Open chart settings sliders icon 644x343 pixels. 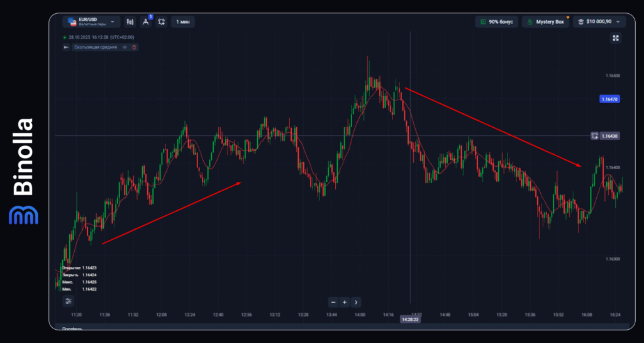[x=69, y=301]
